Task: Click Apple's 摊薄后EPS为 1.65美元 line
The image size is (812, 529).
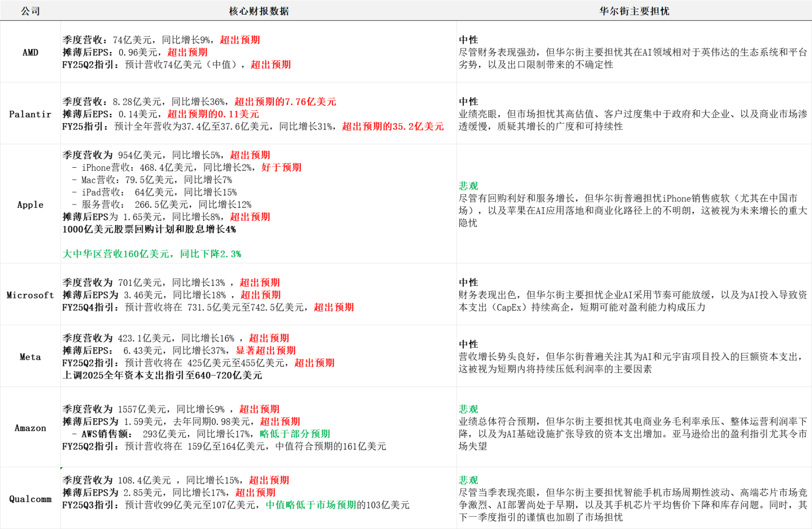Action: click(x=166, y=216)
